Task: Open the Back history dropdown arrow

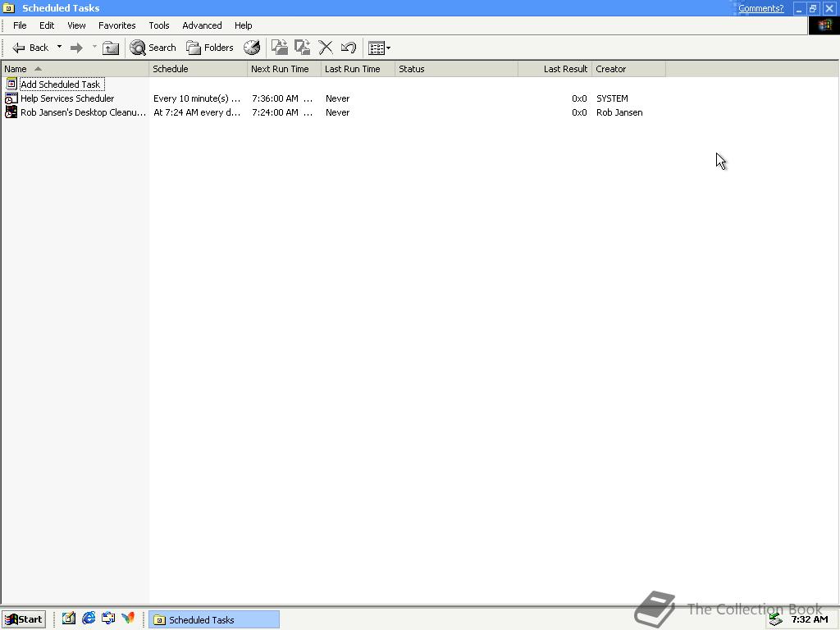Action: [59, 47]
